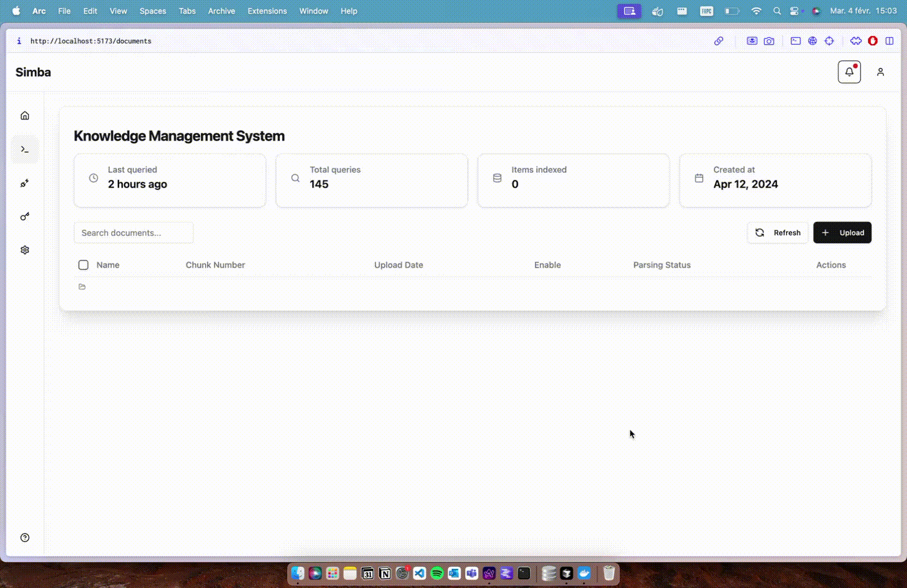Toggle split view icon in the toolbar
This screenshot has height=588, width=907.
click(x=890, y=41)
